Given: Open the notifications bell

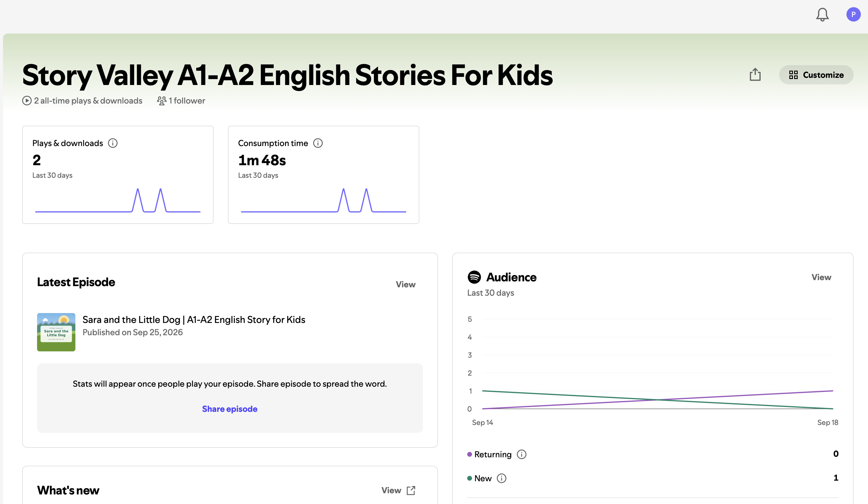Looking at the screenshot, I should pyautogui.click(x=822, y=14).
